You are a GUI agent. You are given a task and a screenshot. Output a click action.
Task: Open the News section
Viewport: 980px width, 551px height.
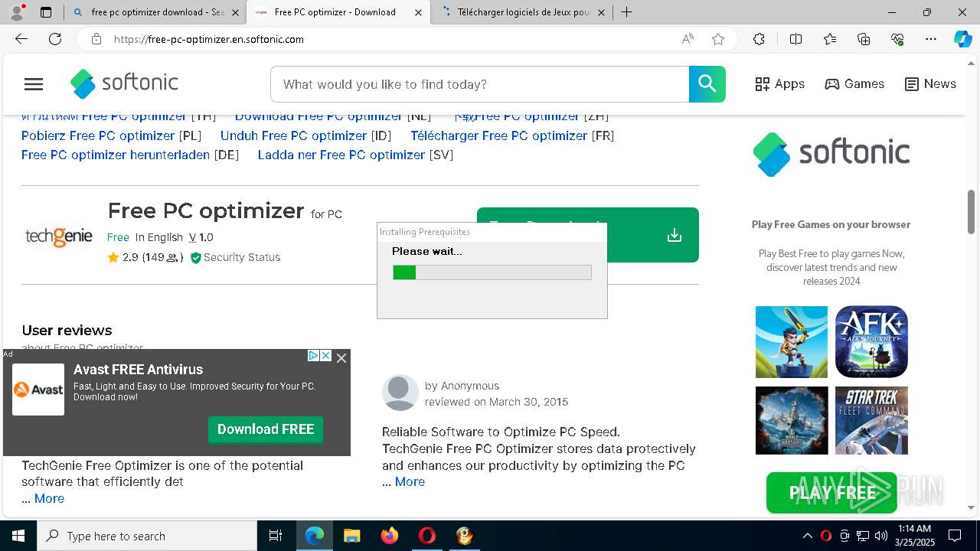point(930,84)
